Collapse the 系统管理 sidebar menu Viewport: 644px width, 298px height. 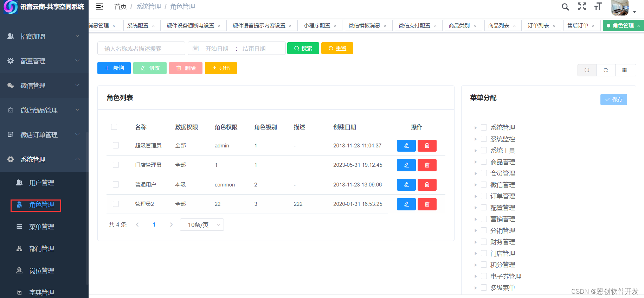point(44,159)
